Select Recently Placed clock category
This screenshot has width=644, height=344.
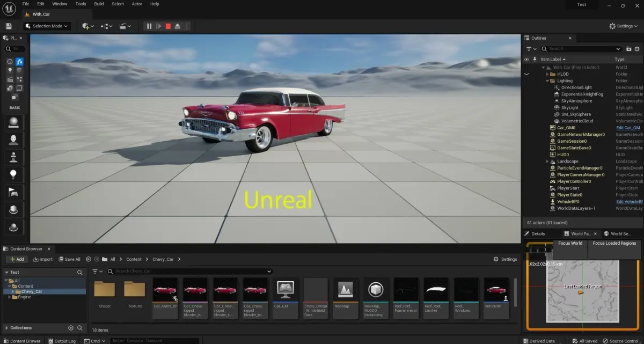pos(10,62)
